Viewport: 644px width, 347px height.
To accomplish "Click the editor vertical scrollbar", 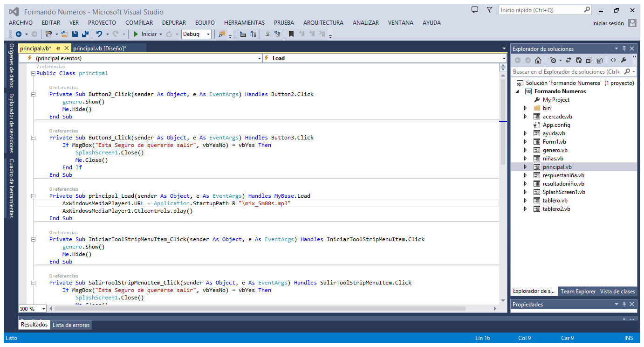I will tap(503, 122).
